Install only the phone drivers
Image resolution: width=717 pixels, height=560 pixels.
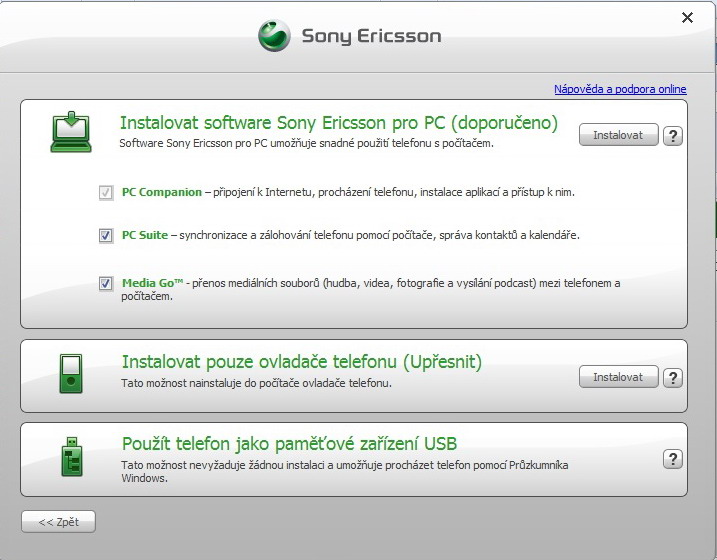(618, 377)
